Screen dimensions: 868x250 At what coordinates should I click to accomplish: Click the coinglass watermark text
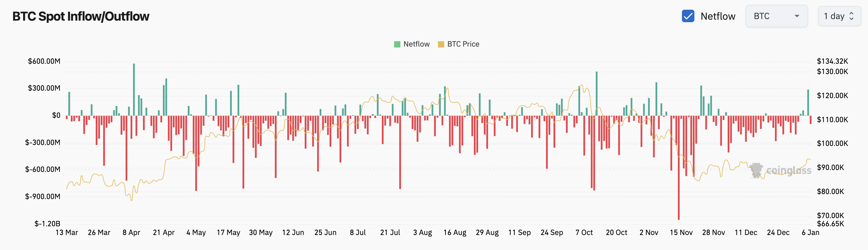788,170
